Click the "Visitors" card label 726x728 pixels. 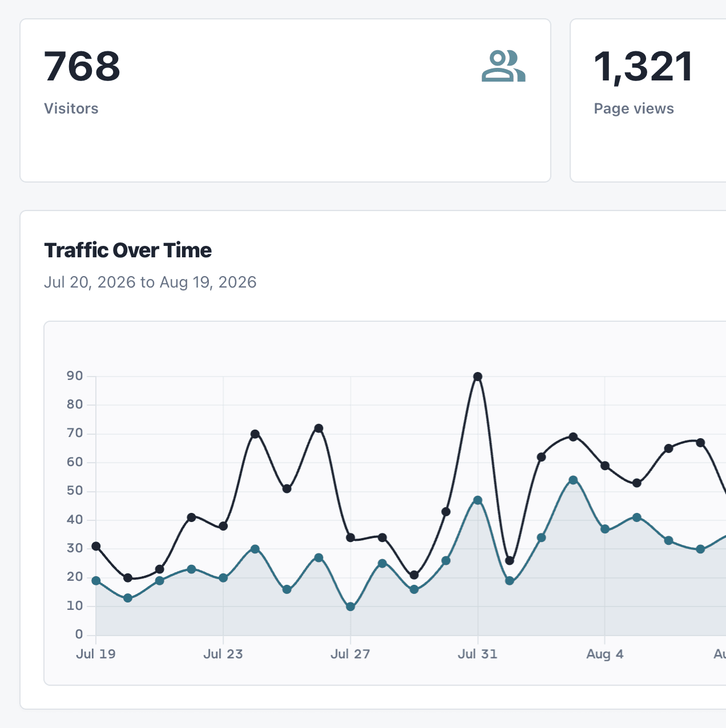click(71, 108)
